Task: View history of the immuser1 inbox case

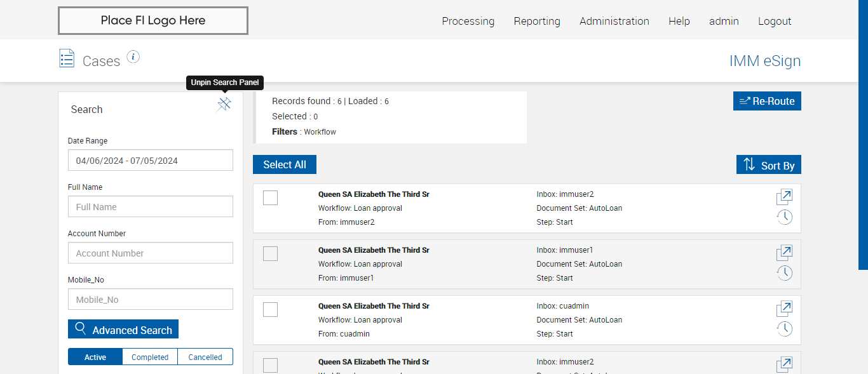Action: coord(784,273)
